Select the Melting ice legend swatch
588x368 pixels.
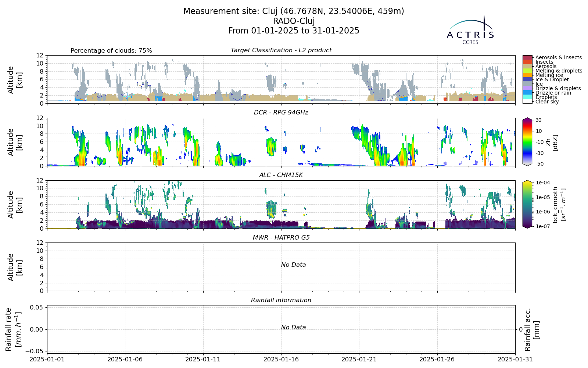coord(527,75)
